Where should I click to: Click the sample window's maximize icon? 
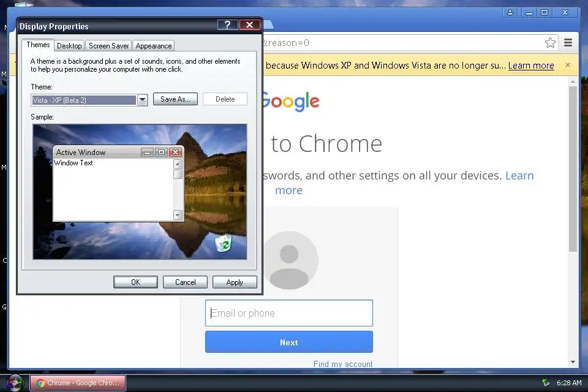(161, 152)
